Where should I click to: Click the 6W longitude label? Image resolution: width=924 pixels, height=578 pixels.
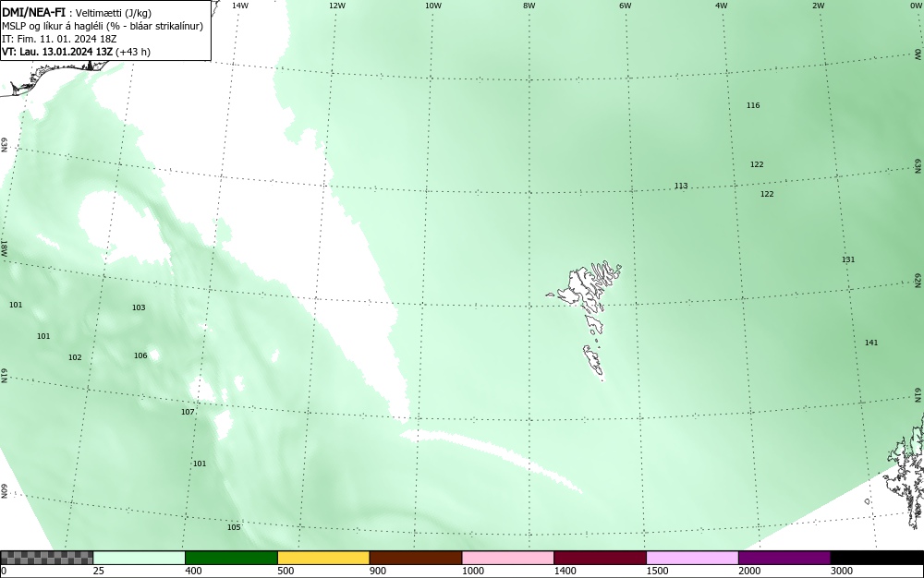click(x=626, y=6)
